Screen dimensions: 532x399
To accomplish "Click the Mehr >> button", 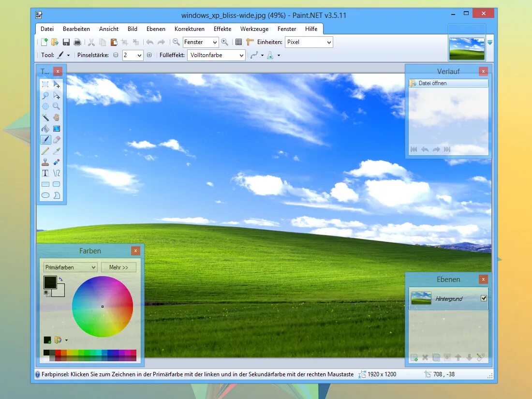I will pyautogui.click(x=119, y=267).
